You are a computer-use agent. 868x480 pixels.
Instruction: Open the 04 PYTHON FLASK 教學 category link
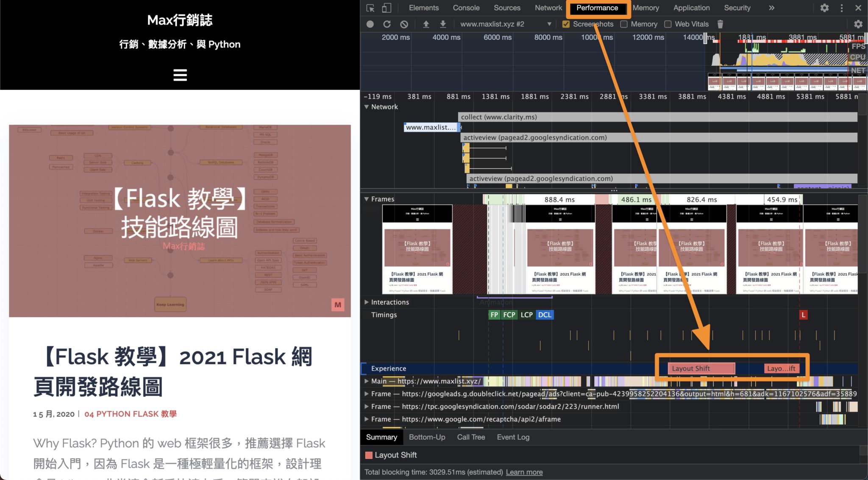131,414
